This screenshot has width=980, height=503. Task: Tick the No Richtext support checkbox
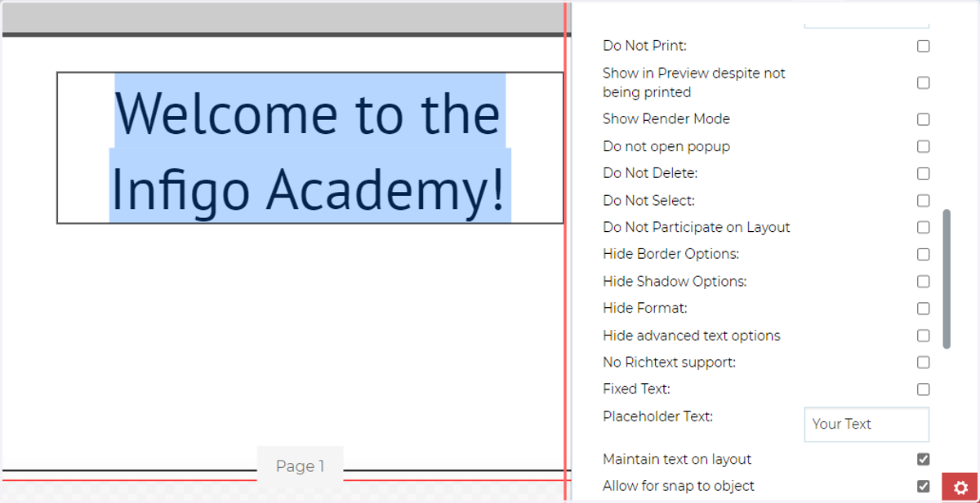923,363
